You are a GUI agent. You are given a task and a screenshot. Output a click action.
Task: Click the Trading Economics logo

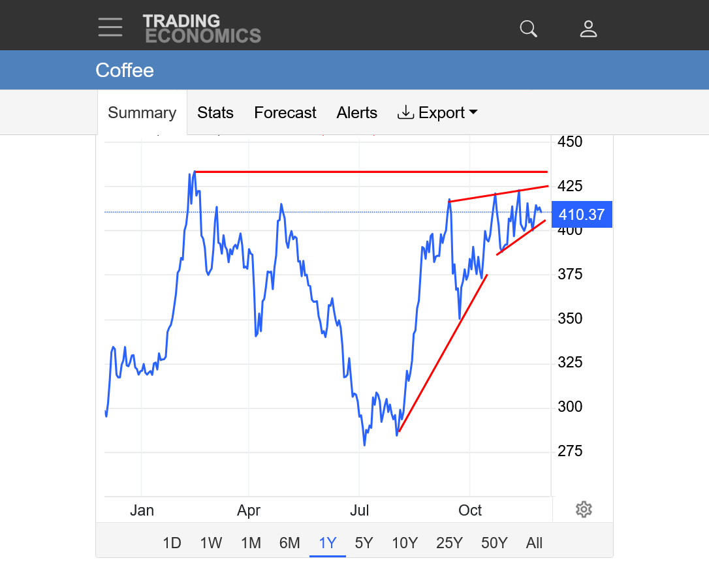click(201, 29)
